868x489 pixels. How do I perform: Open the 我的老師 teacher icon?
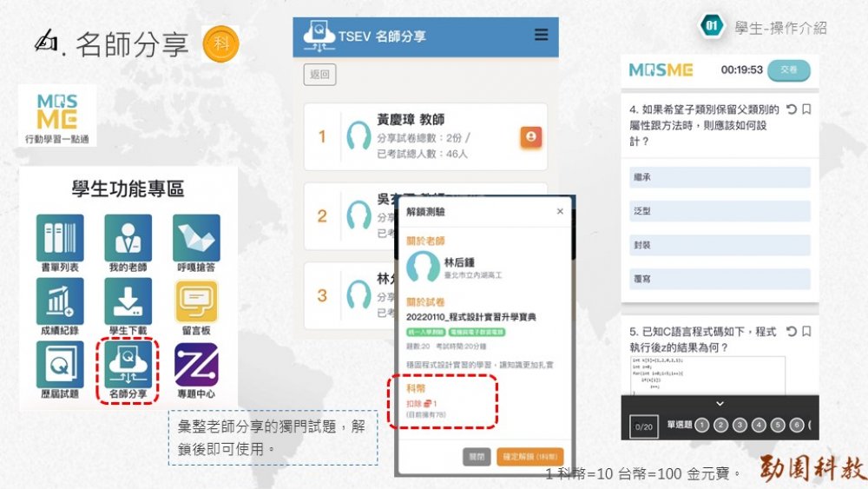(128, 238)
